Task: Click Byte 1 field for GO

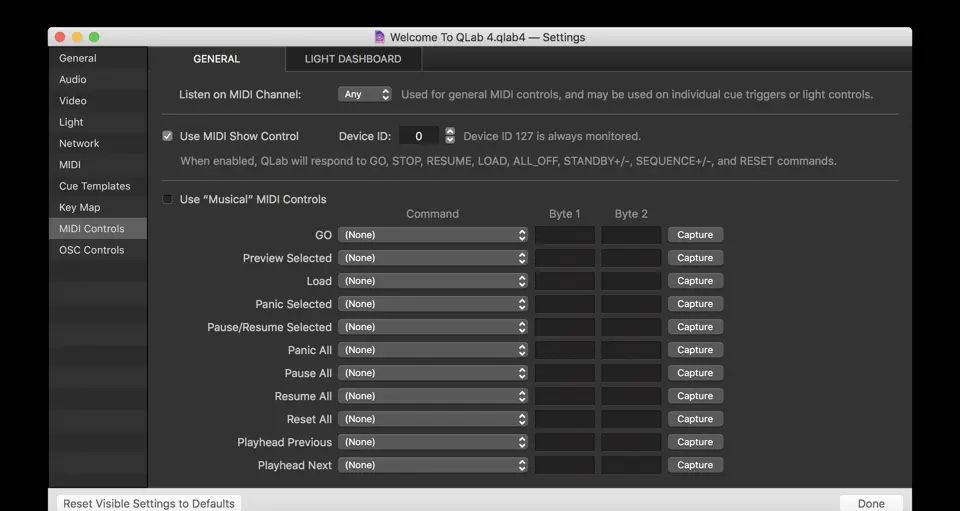Action: [564, 235]
